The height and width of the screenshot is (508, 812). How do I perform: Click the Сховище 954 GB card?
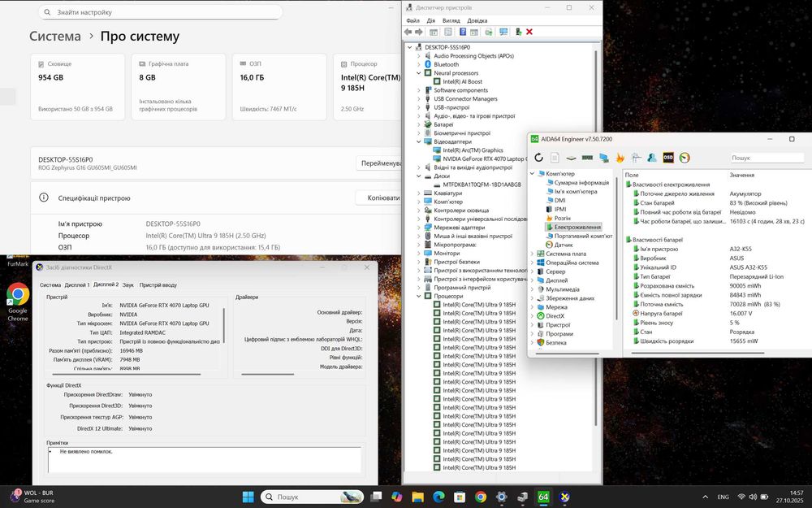pos(78,87)
